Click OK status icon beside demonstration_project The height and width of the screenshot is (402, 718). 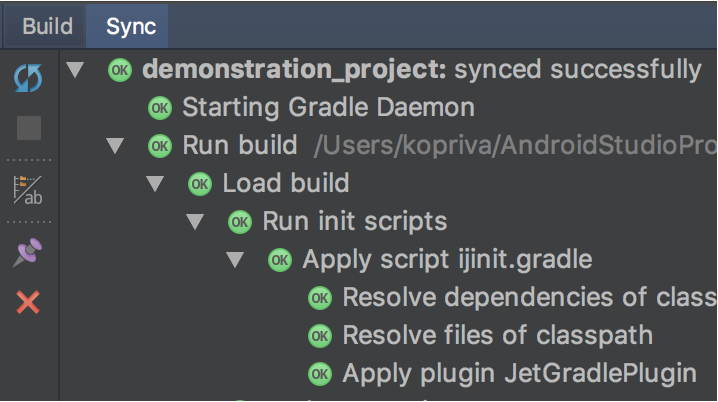point(120,70)
